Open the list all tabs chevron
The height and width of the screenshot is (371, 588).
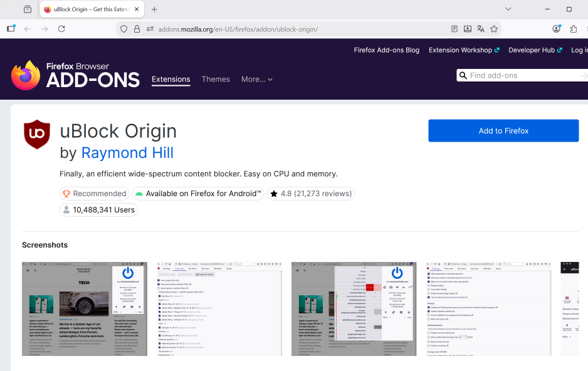point(508,9)
